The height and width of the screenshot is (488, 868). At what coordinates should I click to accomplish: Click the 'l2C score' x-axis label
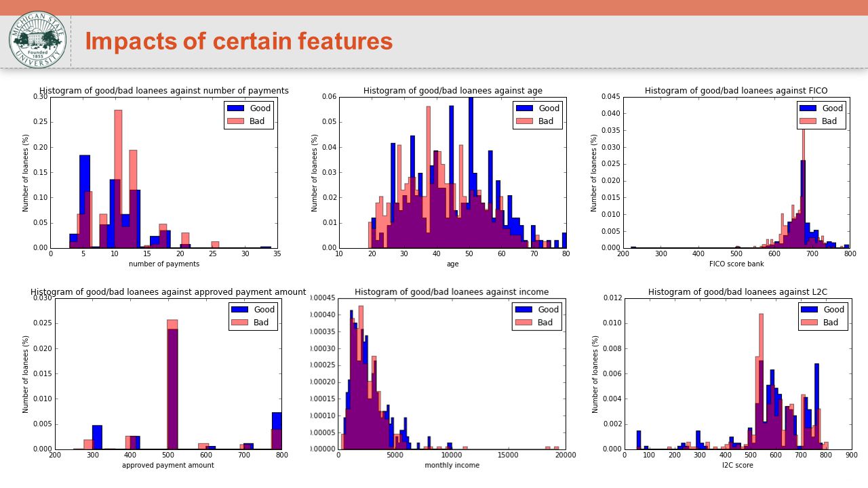point(737,466)
